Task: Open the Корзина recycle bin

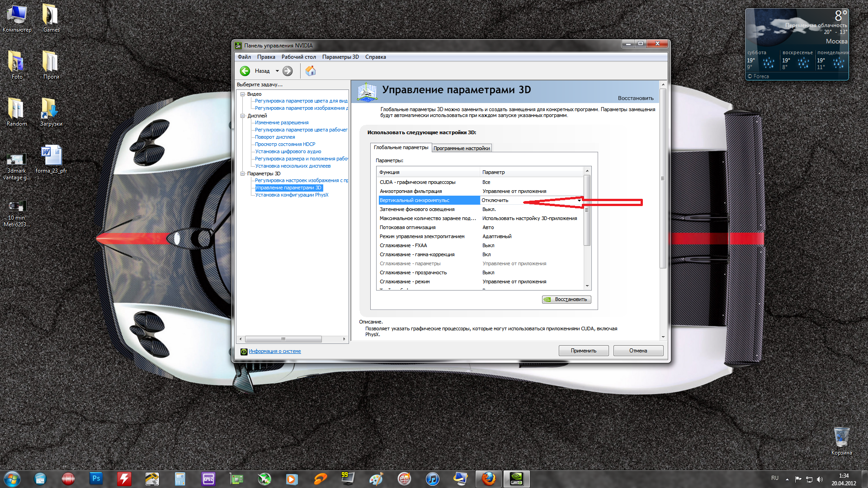Action: (841, 441)
